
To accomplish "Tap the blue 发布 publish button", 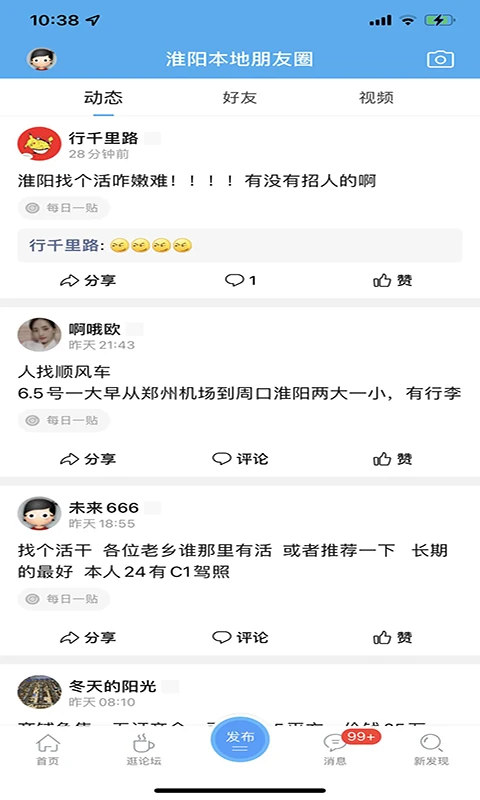I will (240, 739).
